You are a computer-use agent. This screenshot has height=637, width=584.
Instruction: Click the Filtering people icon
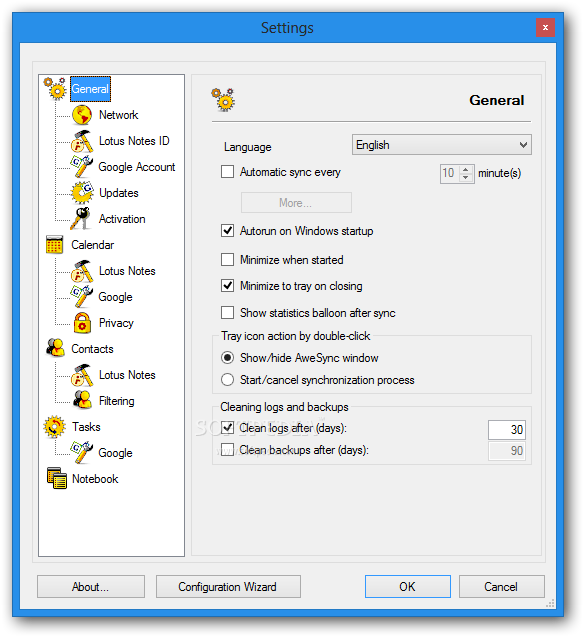pos(82,400)
